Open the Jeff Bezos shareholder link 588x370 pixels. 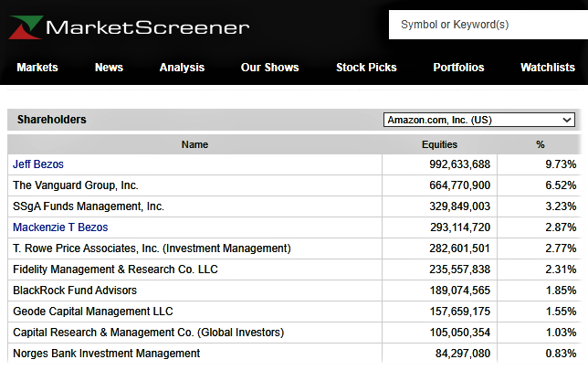point(38,164)
